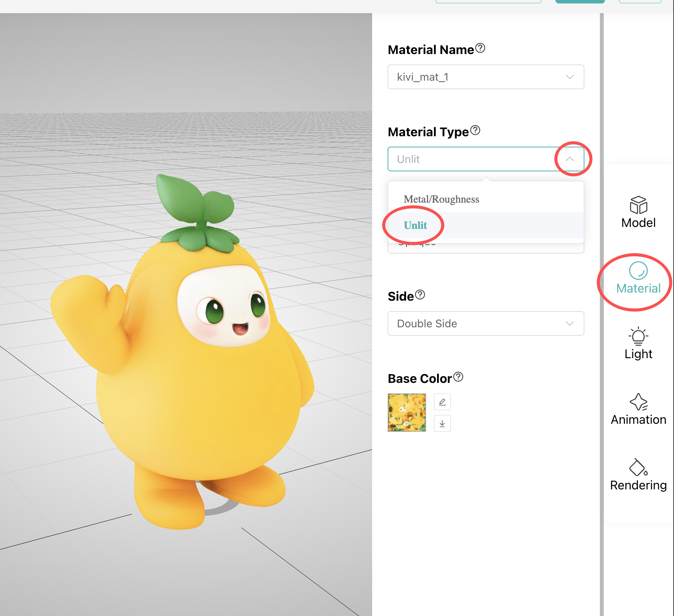Viewport: 674px width, 616px height.
Task: Open the Rendering paint bucket icon
Action: coord(638,467)
